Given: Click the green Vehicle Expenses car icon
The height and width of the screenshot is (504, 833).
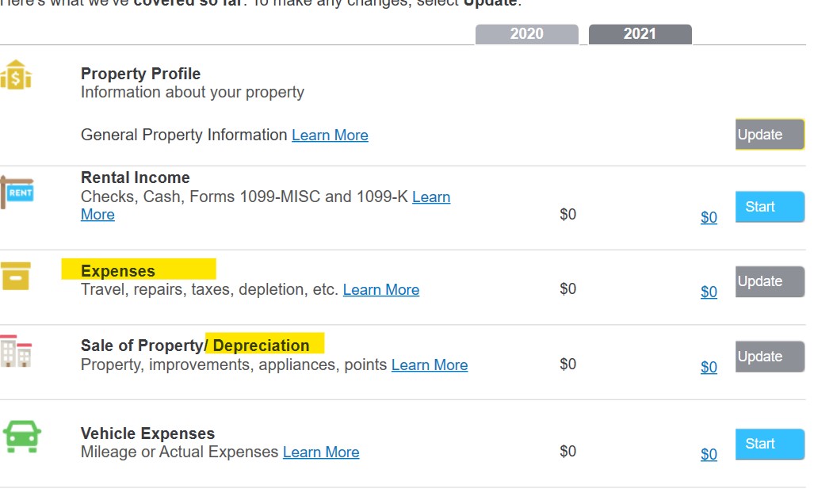Looking at the screenshot, I should click(x=21, y=437).
